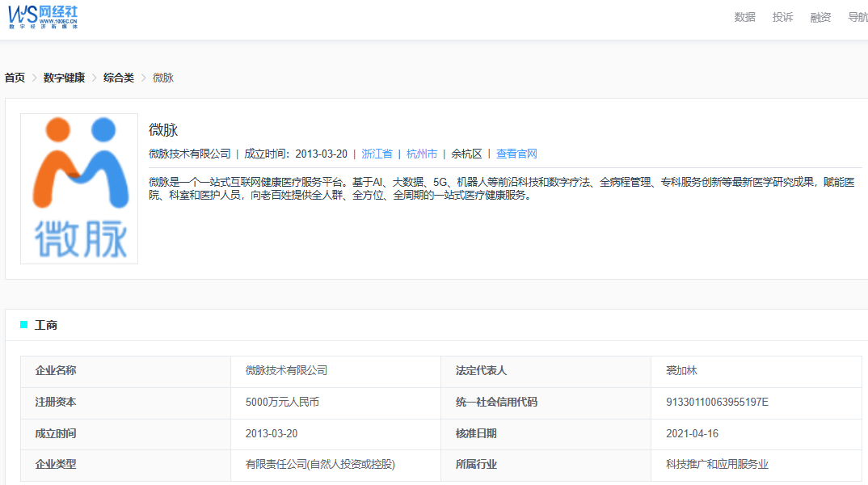Select legal representative name 裘加林
The height and width of the screenshot is (485, 868).
point(681,370)
